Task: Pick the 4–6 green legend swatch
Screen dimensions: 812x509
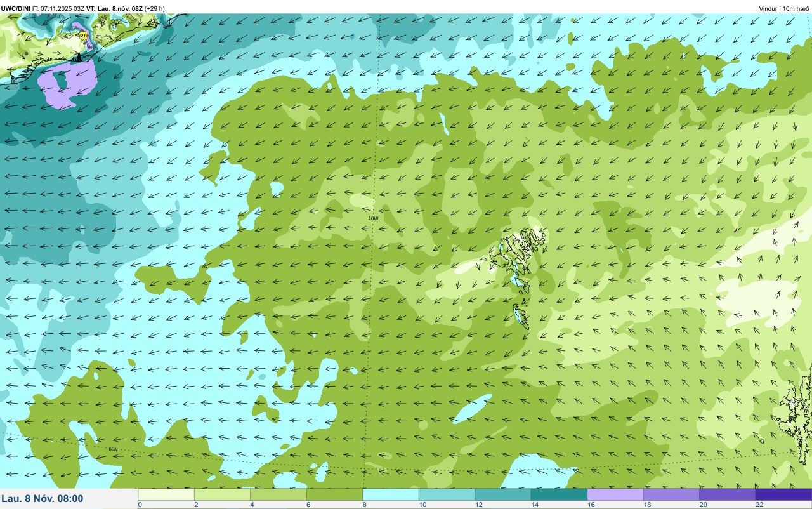Action: 278,494
